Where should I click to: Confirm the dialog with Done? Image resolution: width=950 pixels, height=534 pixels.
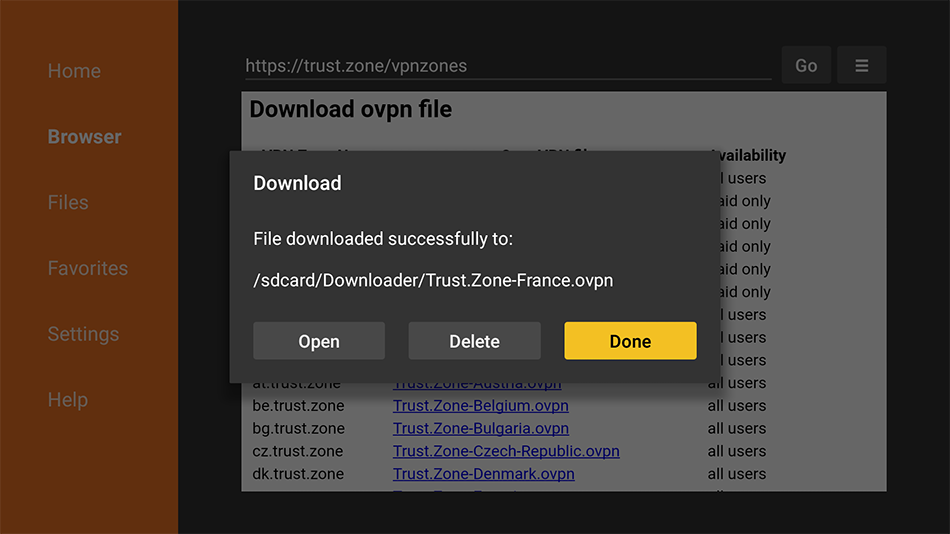(x=630, y=341)
